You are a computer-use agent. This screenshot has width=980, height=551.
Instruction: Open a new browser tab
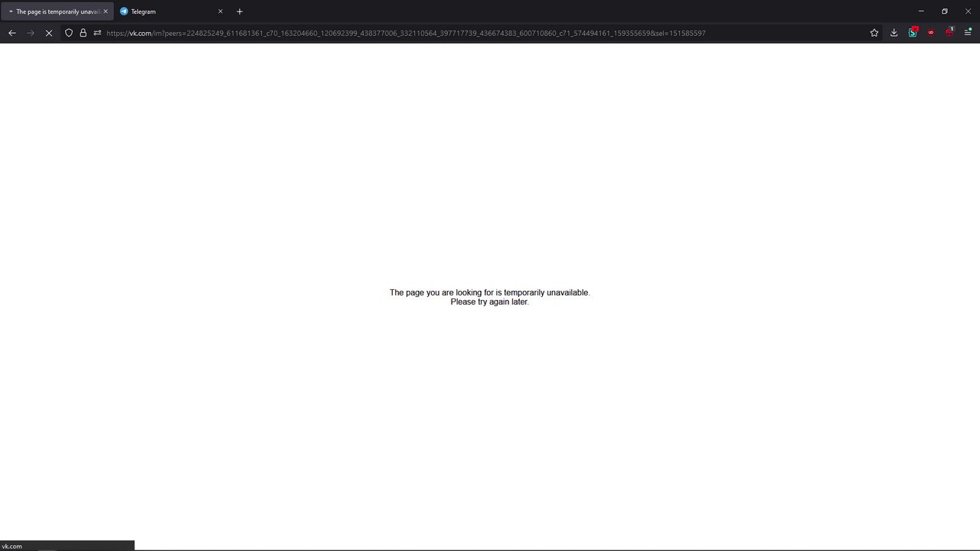tap(240, 11)
